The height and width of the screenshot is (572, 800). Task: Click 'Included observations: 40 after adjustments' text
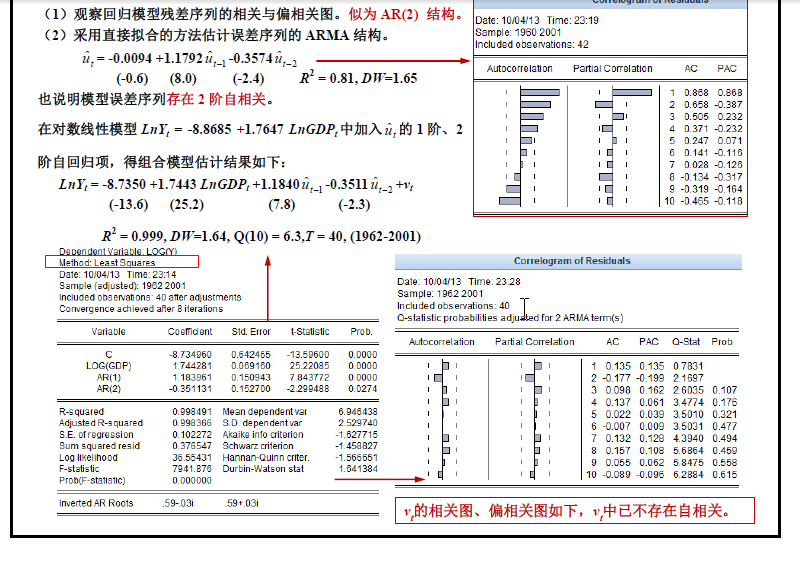coord(150,297)
